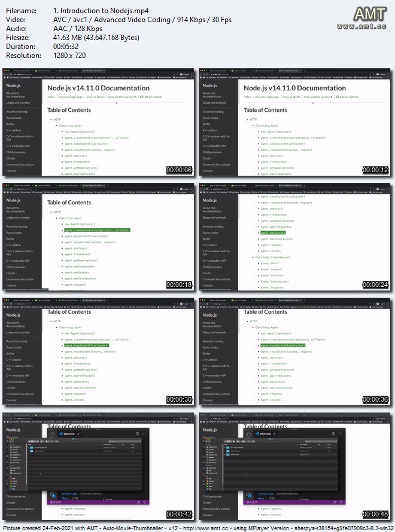This screenshot has height=532, width=395.
Task: Click Node.js sidebar heading in 00:00:06 frame
Action: click(14, 86)
